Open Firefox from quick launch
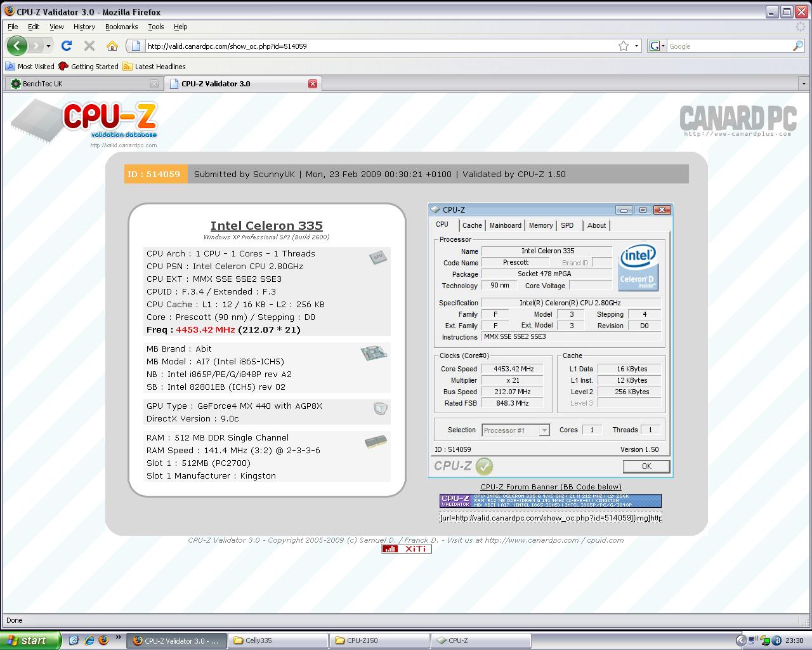812x650 pixels. [103, 640]
